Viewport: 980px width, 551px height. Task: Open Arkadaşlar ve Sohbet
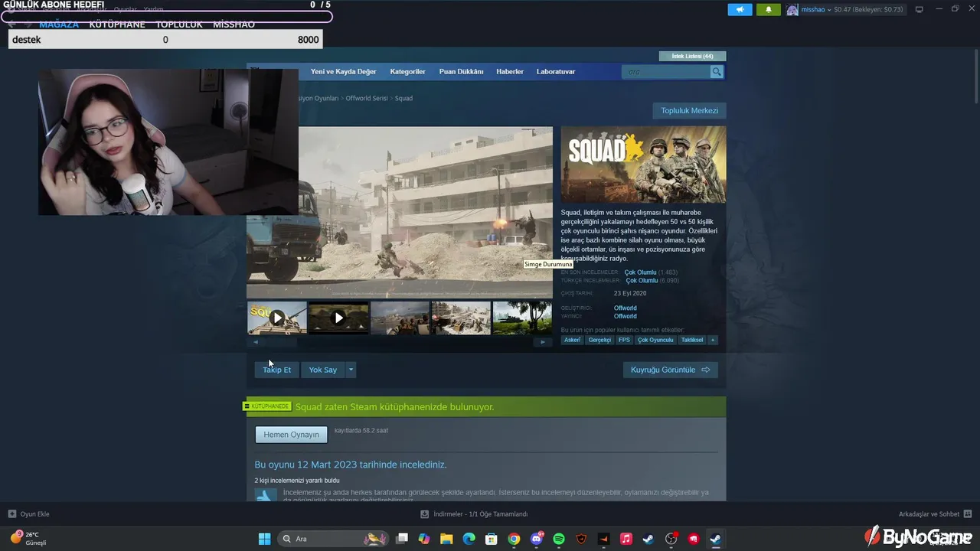coord(935,514)
